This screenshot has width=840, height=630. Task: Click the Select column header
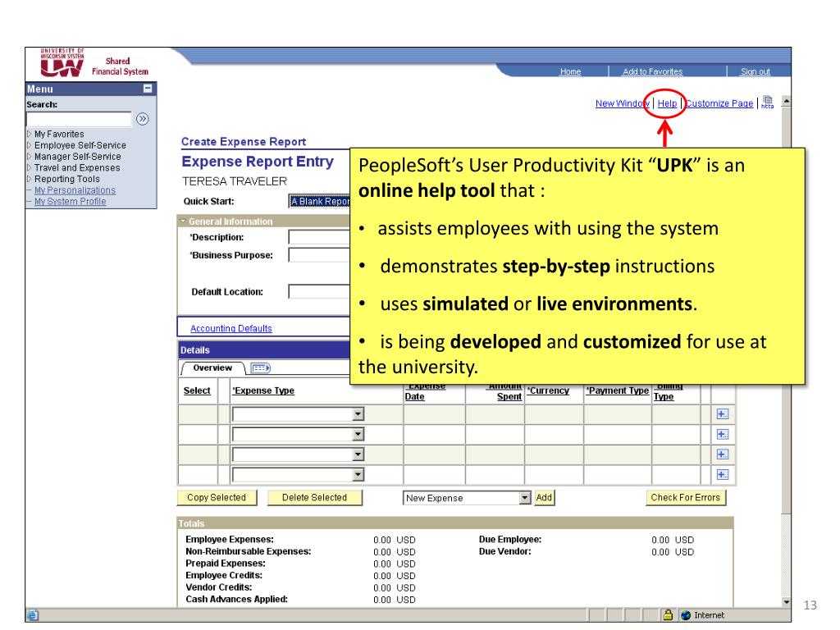[x=197, y=390]
